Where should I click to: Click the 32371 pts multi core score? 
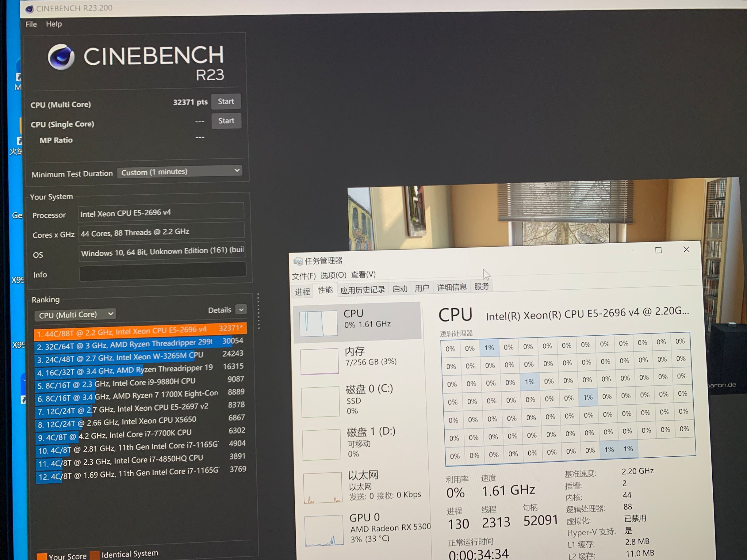click(x=190, y=102)
